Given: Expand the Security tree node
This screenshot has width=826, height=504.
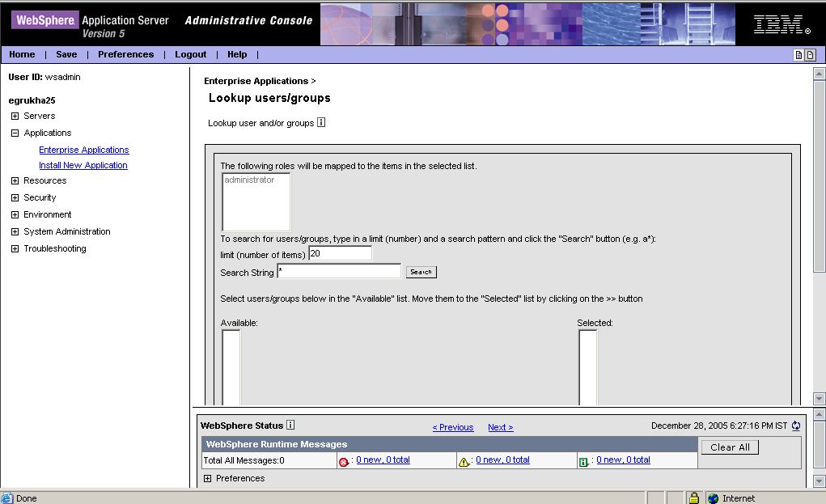Looking at the screenshot, I should click(15, 197).
